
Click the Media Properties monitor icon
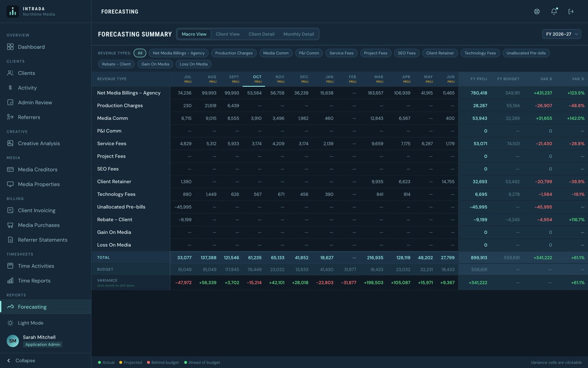10,184
